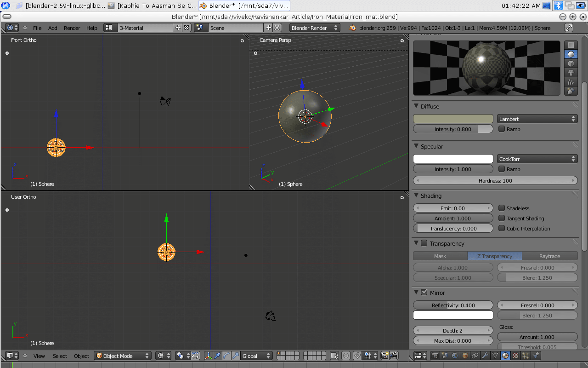Click the Mask transparency button

[440, 256]
